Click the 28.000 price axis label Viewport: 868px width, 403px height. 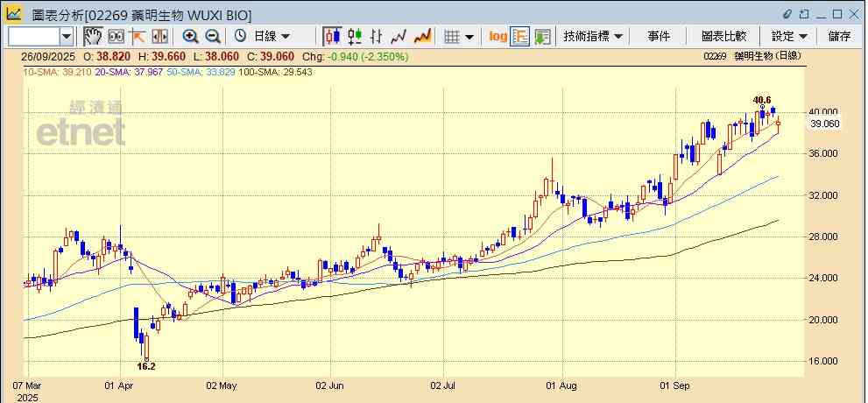[824, 237]
